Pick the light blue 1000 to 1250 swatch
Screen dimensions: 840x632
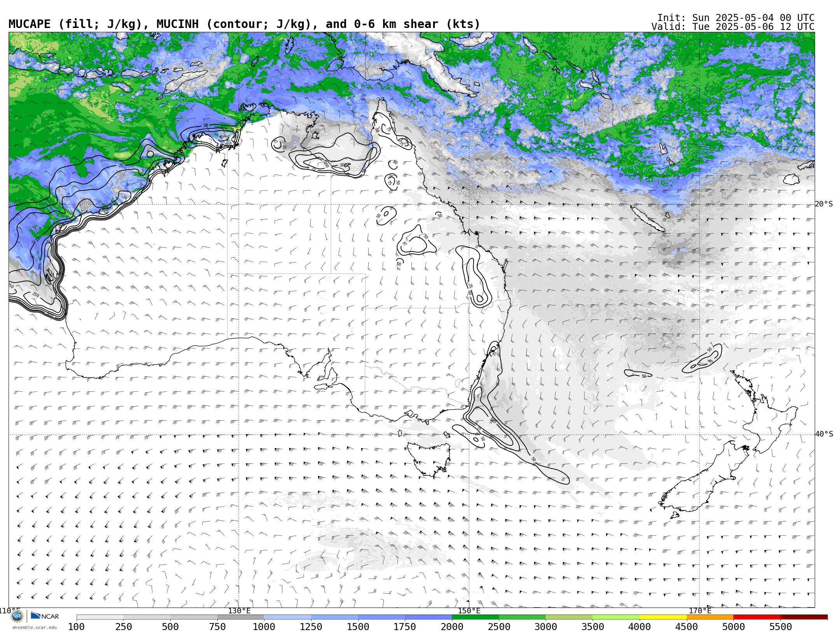(288, 617)
